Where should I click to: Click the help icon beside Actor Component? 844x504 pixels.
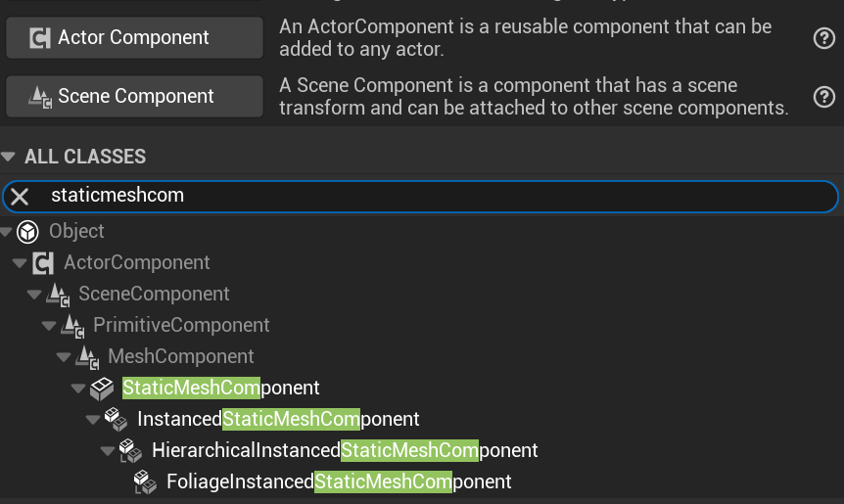click(823, 38)
